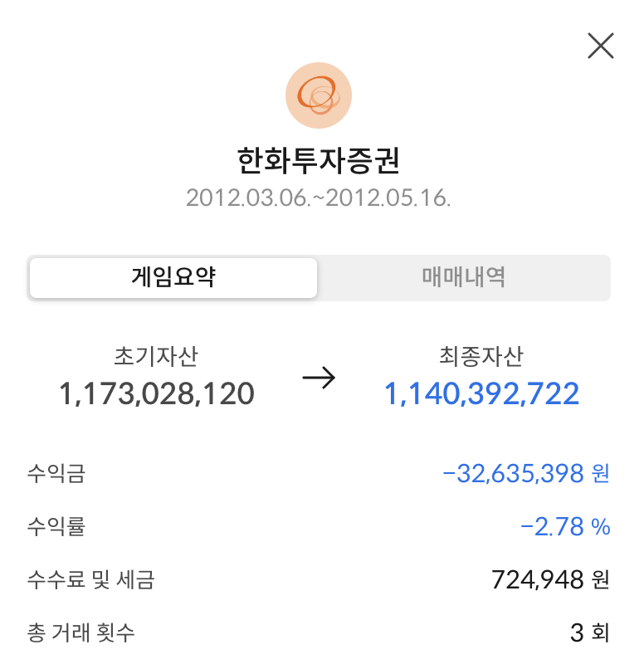The width and height of the screenshot is (644, 664).
Task: Click the date range 2012.03.06.~2012.05.16.
Action: click(x=319, y=198)
